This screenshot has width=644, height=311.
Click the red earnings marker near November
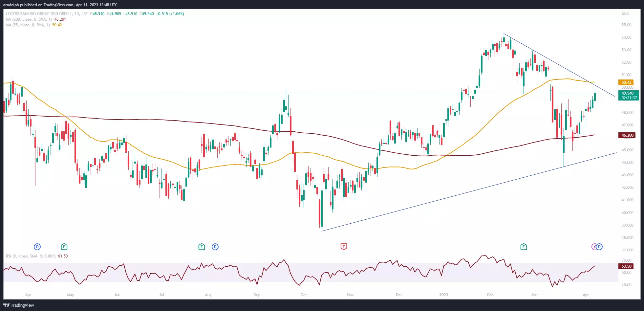click(x=344, y=247)
